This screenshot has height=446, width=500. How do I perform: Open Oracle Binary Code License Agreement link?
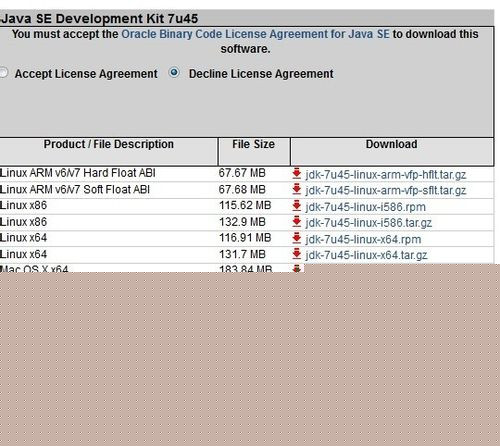[x=255, y=34]
